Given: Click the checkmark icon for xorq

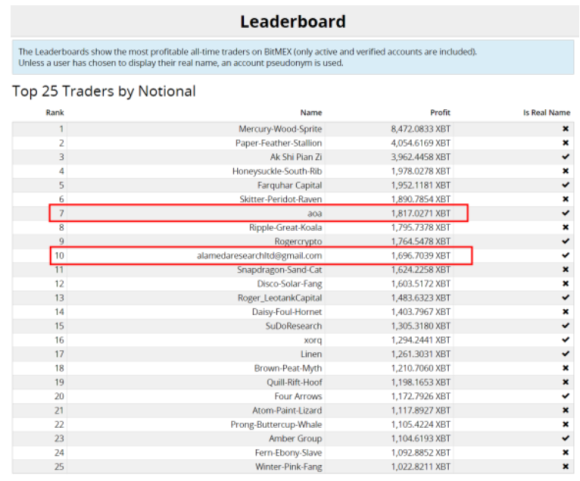Looking at the screenshot, I should point(566,340).
